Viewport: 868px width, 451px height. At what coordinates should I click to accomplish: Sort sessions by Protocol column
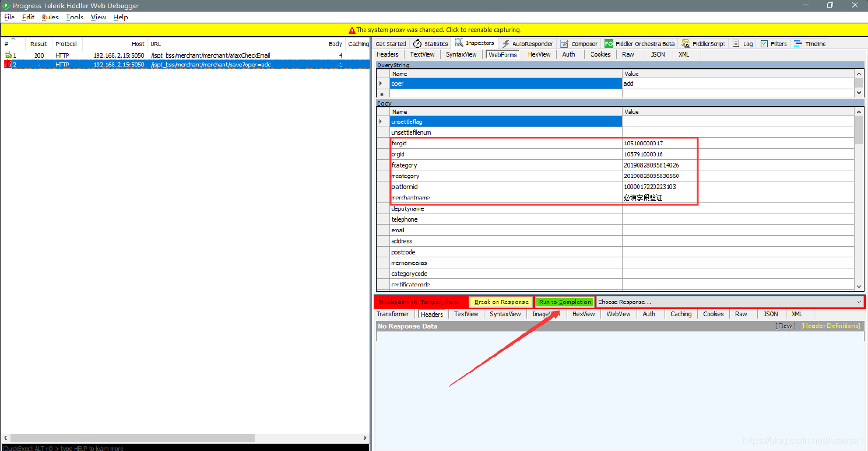coord(66,44)
